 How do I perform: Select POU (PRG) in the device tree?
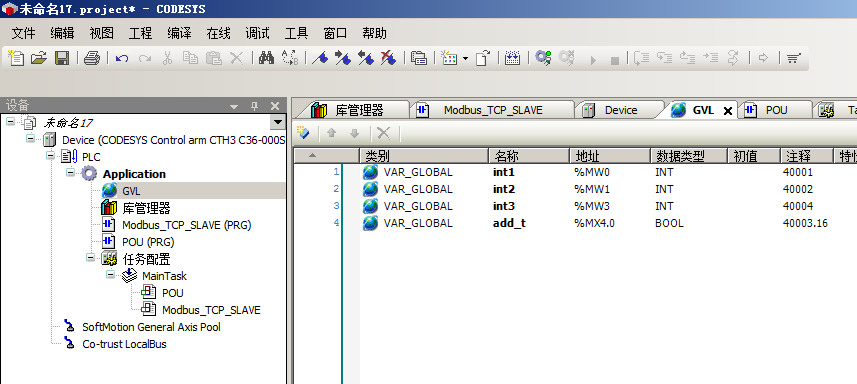pos(148,242)
